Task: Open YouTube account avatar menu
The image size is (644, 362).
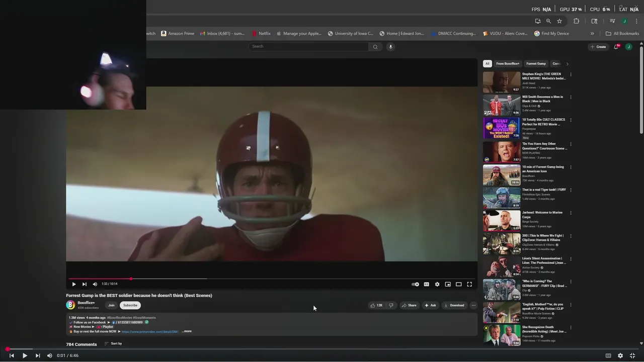Action: pyautogui.click(x=628, y=47)
